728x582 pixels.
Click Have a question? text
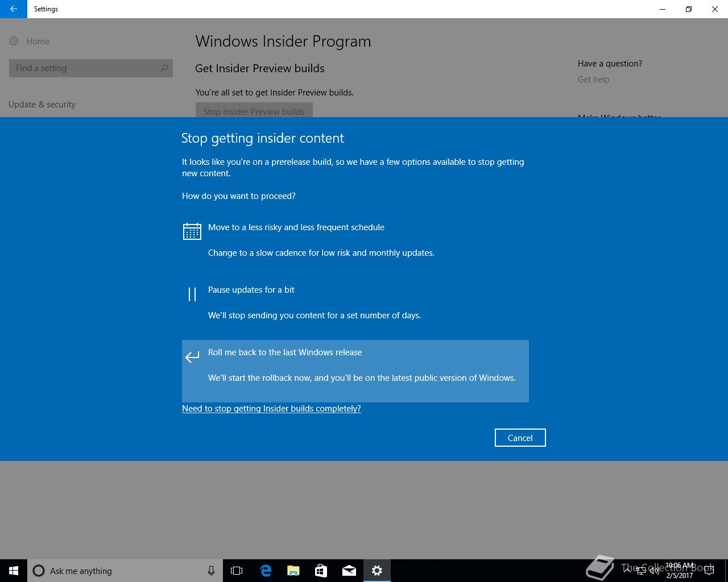[610, 64]
